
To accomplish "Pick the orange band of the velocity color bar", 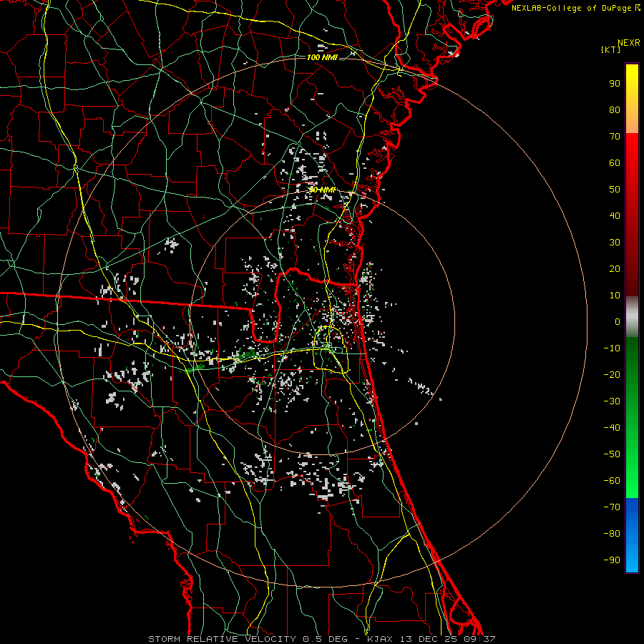I will click(632, 121).
